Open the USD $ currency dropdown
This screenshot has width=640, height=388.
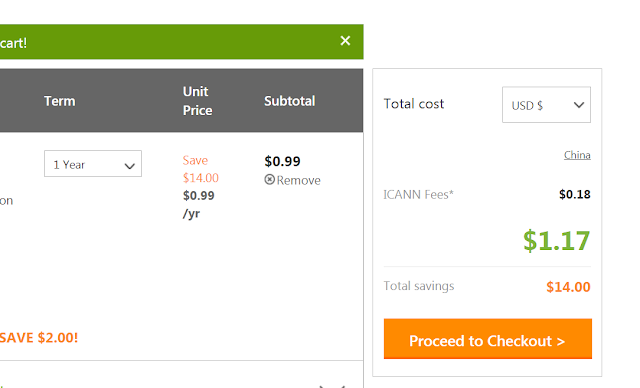pos(546,105)
